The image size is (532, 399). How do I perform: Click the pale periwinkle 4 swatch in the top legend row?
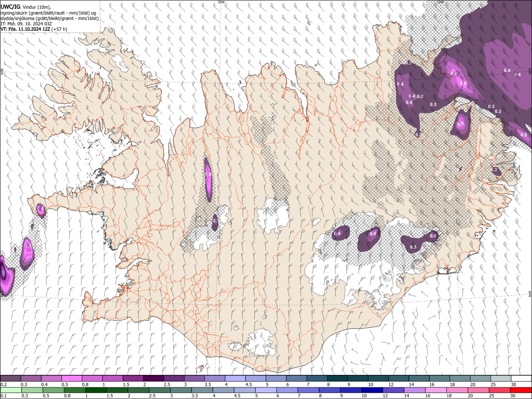(235, 379)
